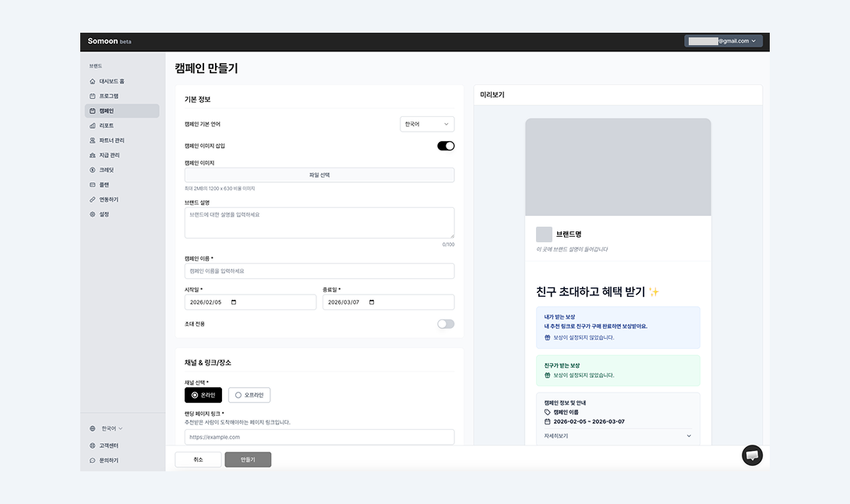Enable the 초대 전용 toggle
850x504 pixels.
(x=445, y=323)
